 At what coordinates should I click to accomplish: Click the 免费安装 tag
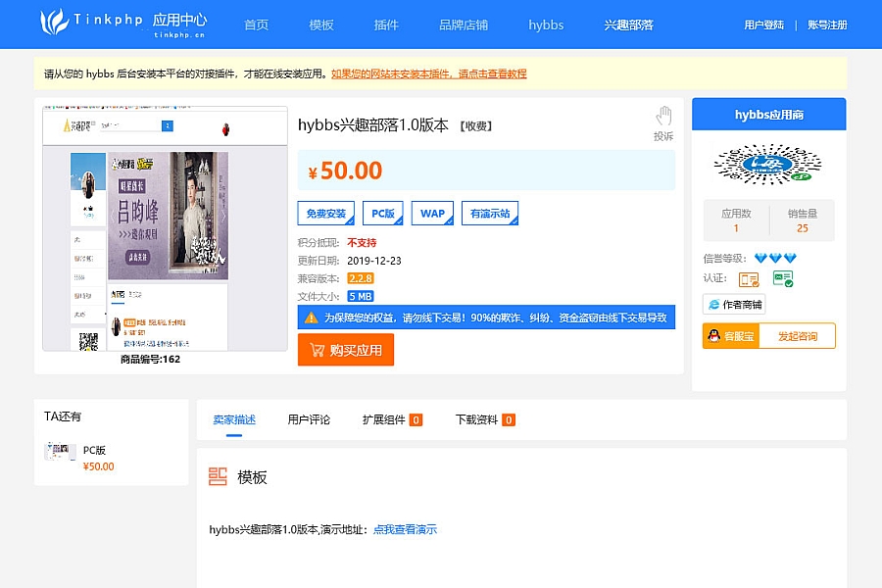click(x=326, y=214)
